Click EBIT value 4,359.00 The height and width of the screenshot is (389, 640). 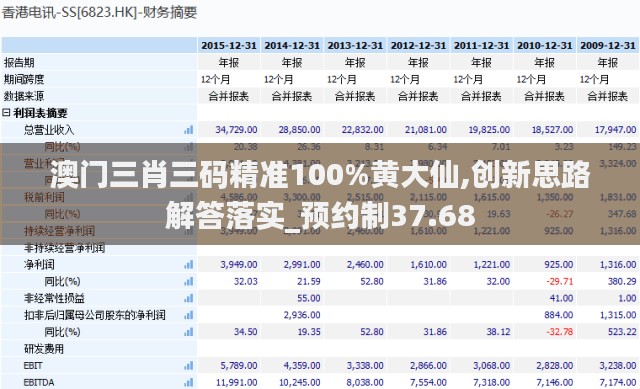coord(302,366)
